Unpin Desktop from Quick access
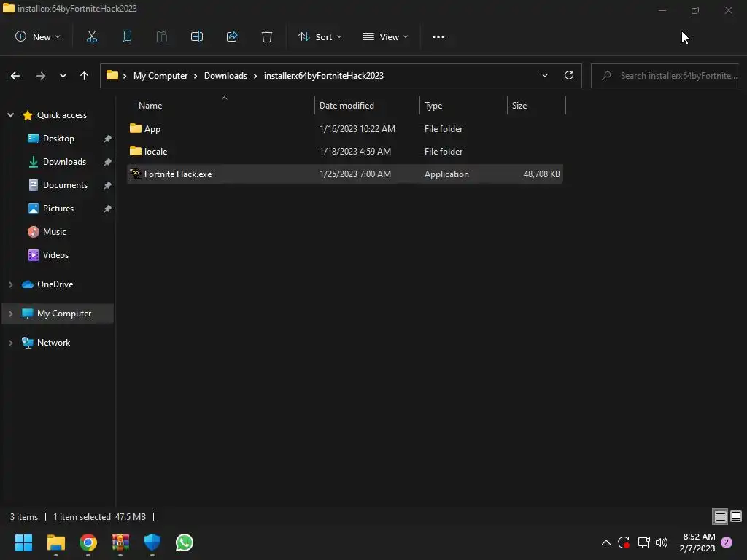Image resolution: width=747 pixels, height=560 pixels. click(108, 139)
